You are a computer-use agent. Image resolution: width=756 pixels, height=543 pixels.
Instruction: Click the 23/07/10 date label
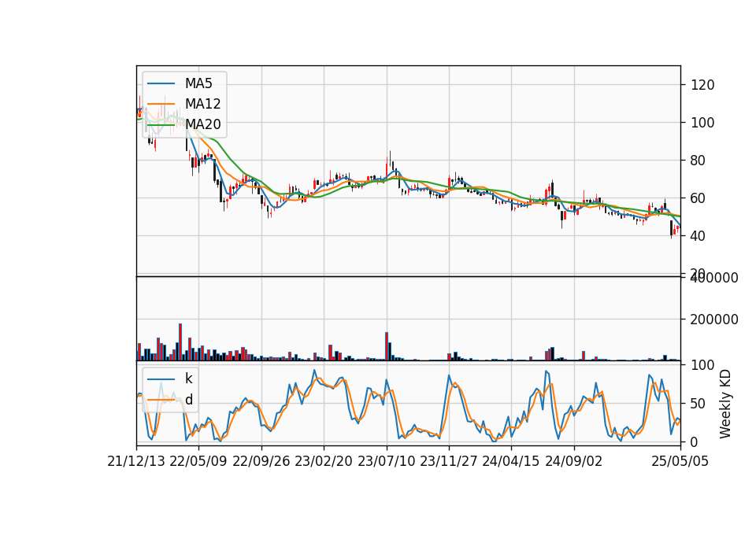pos(386,462)
